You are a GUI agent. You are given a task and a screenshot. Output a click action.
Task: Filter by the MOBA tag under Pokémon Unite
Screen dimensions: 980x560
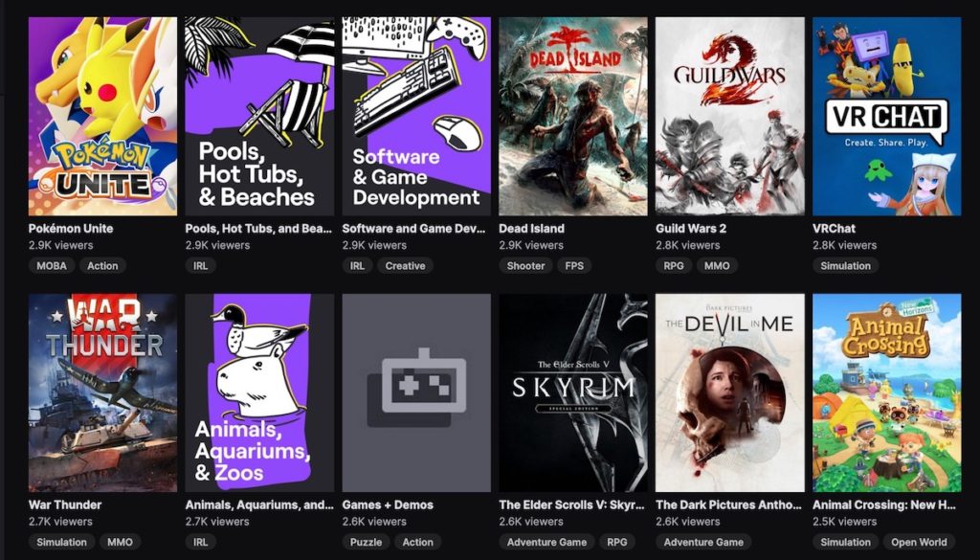click(x=52, y=265)
